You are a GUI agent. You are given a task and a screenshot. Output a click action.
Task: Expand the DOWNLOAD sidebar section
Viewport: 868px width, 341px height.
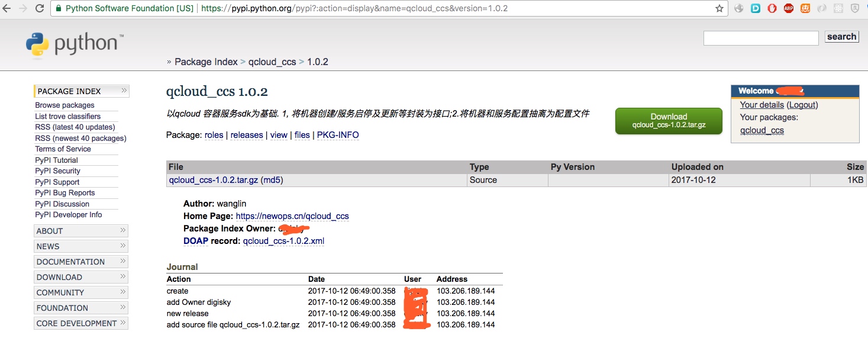(81, 277)
